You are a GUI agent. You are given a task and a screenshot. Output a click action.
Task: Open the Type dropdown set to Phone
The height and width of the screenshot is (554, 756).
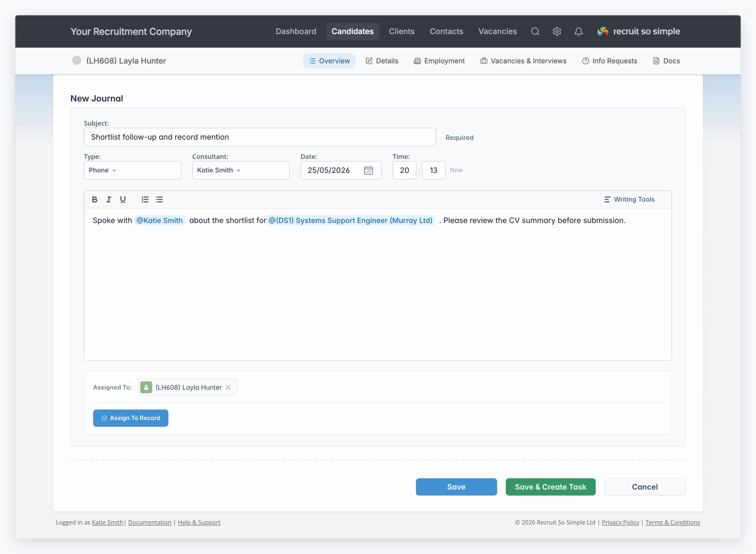(x=133, y=170)
